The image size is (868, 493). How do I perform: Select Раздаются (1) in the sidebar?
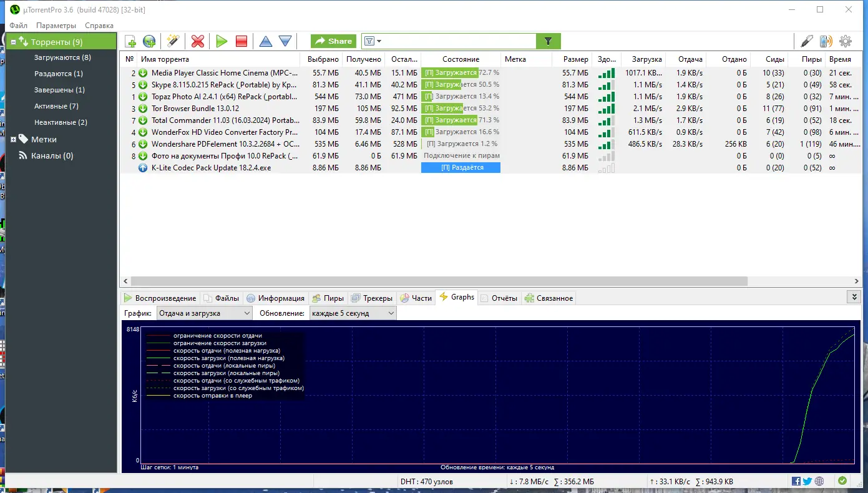59,74
